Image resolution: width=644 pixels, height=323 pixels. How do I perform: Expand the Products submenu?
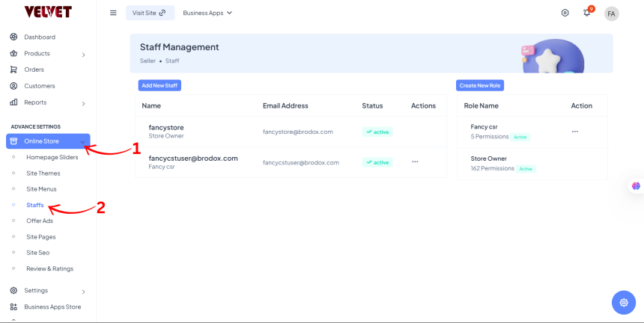click(x=83, y=54)
